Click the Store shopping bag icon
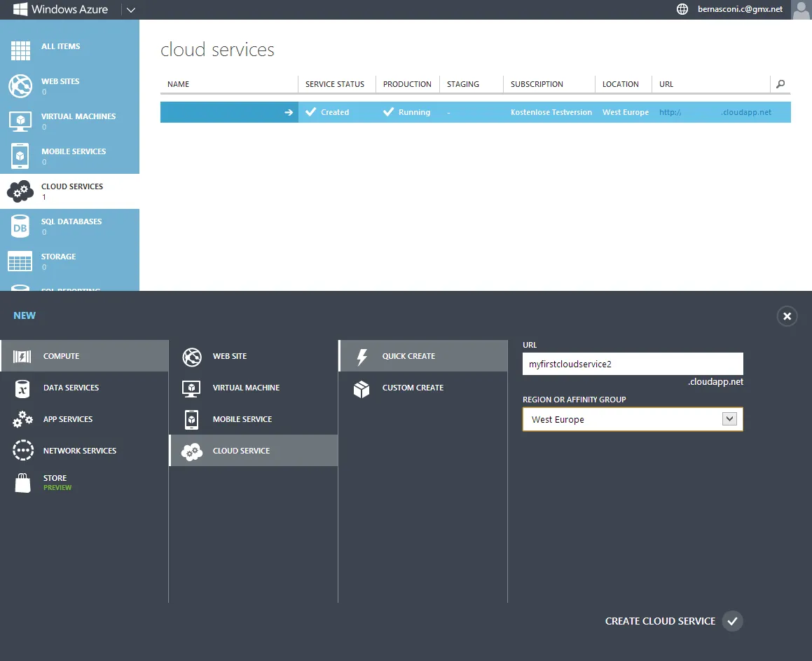 point(23,483)
